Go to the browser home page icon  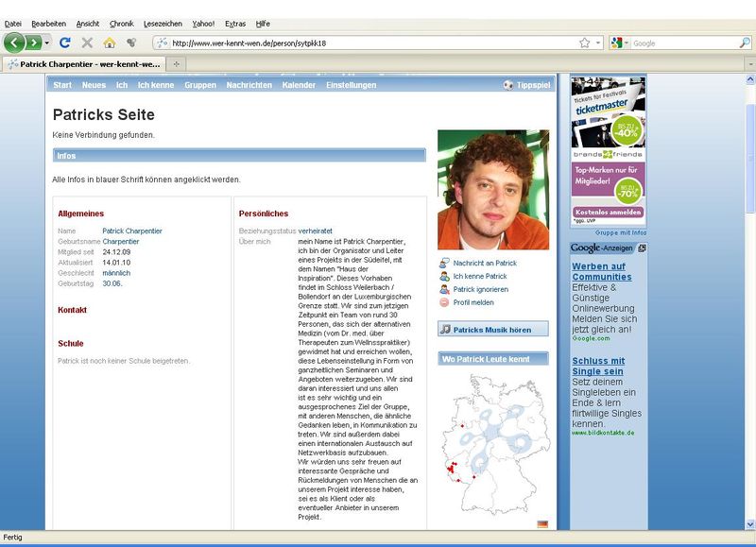click(x=110, y=43)
